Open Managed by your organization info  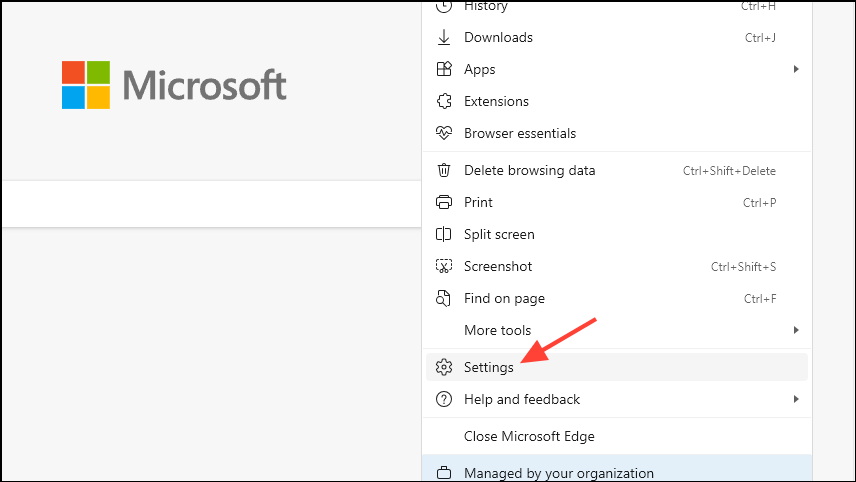pos(558,473)
